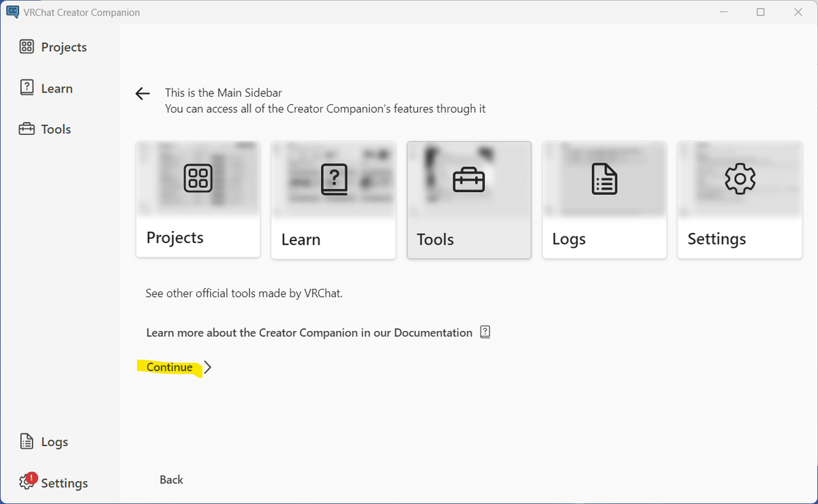Click the VRChat Creator Companion app icon
The image size is (818, 504).
pyautogui.click(x=11, y=12)
